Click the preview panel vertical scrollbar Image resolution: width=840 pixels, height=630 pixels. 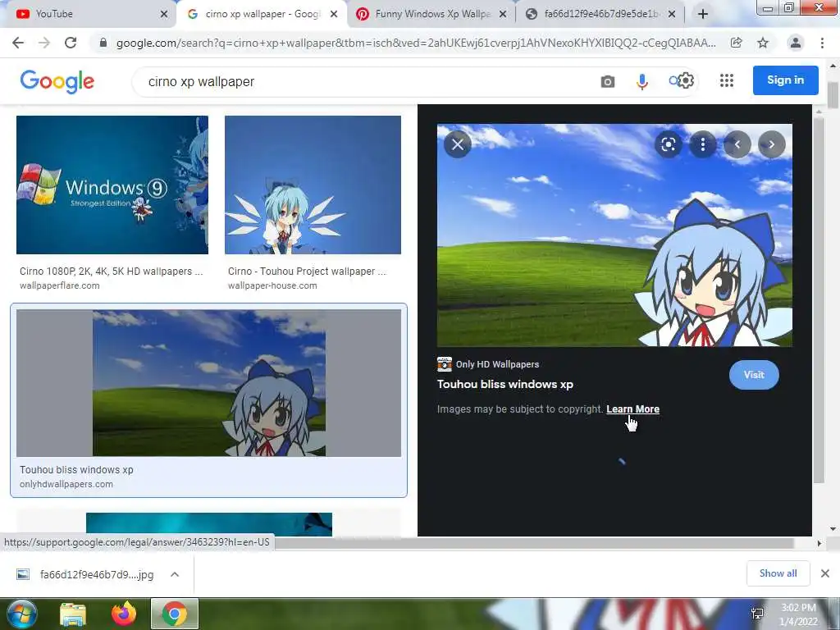[x=819, y=300]
